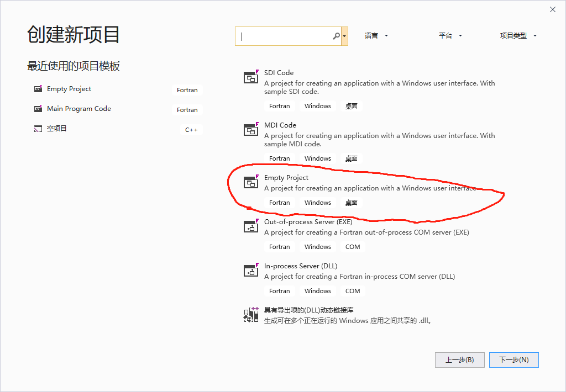Click the 下一步(N) button

(513, 359)
